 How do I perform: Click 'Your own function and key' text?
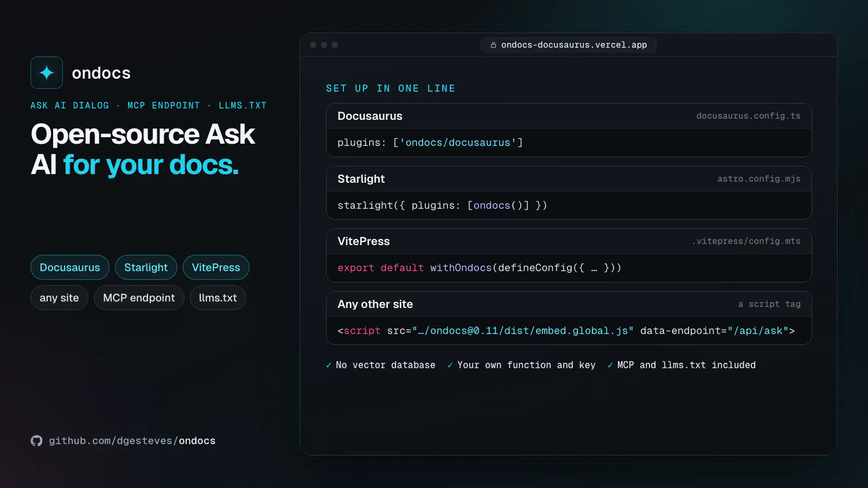(526, 365)
